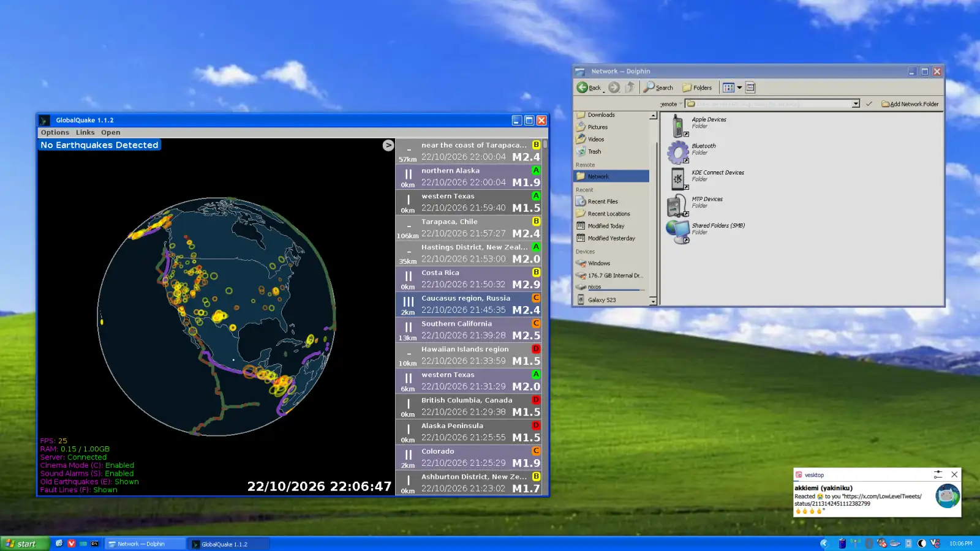Open the Remote protocol dropdown in location bar
This screenshot has width=980, height=551.
pyautogui.click(x=671, y=104)
